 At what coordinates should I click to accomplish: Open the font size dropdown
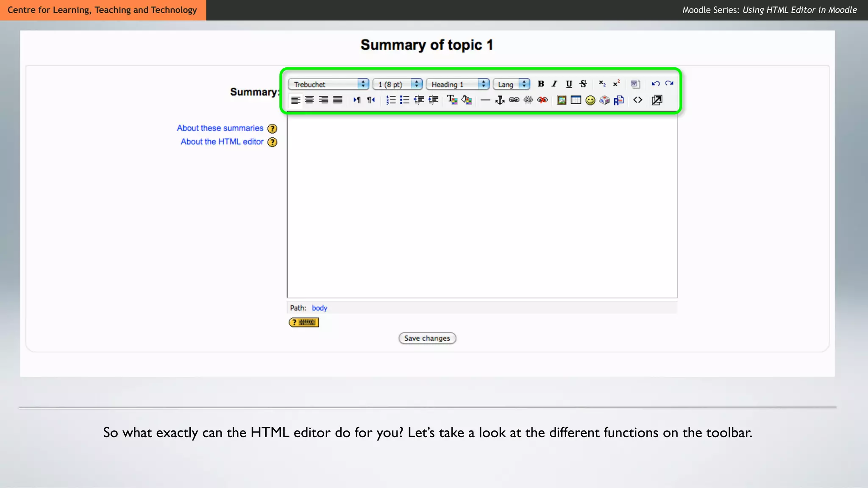click(x=398, y=84)
